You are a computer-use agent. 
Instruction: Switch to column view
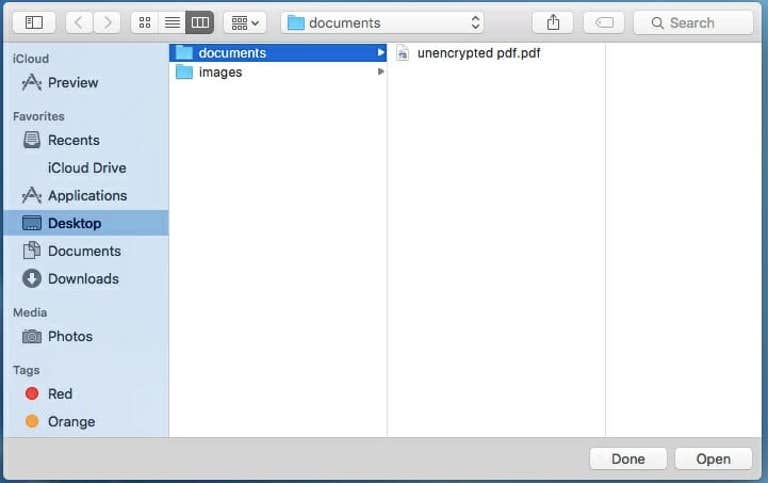pyautogui.click(x=200, y=23)
